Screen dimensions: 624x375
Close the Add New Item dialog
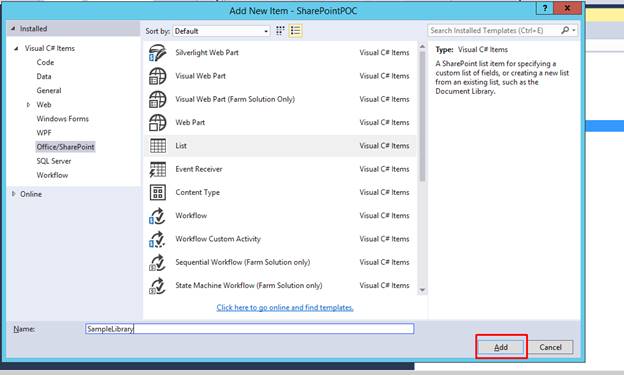pyautogui.click(x=567, y=8)
